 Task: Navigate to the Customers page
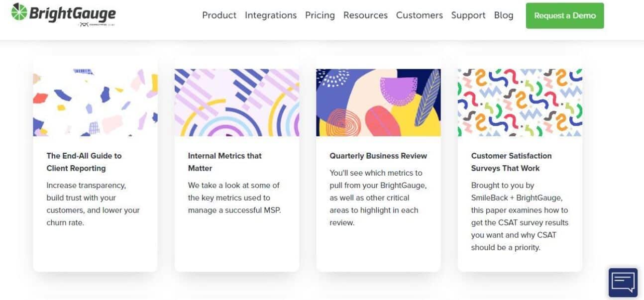(x=419, y=15)
